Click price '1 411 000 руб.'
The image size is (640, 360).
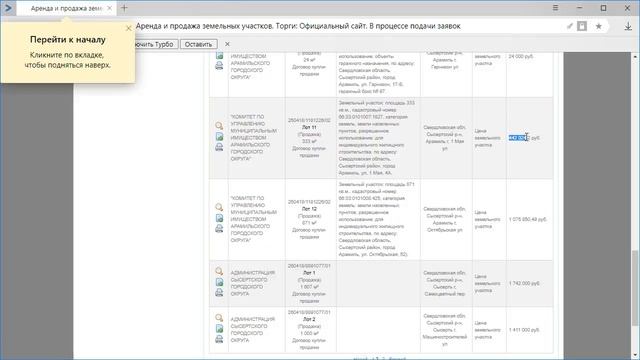tap(524, 330)
